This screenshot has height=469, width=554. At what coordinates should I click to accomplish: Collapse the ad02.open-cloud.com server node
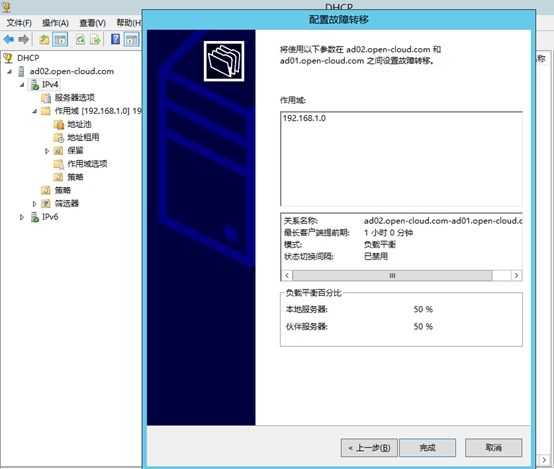[10, 72]
